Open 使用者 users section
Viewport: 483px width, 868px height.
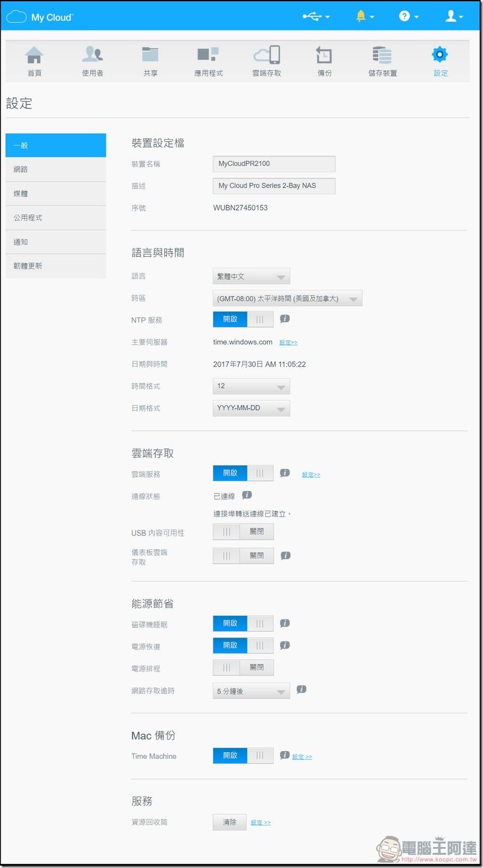click(93, 61)
